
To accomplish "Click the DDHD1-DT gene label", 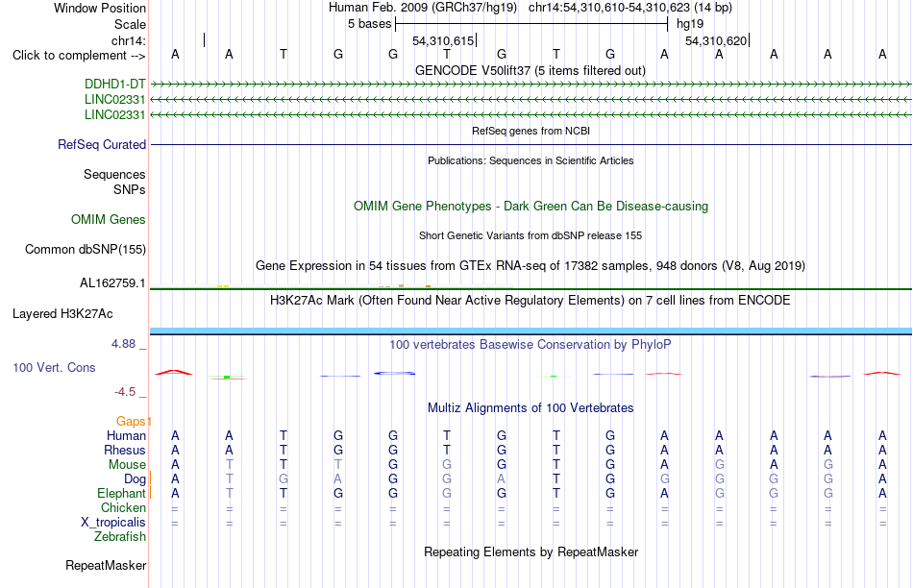I will [114, 84].
